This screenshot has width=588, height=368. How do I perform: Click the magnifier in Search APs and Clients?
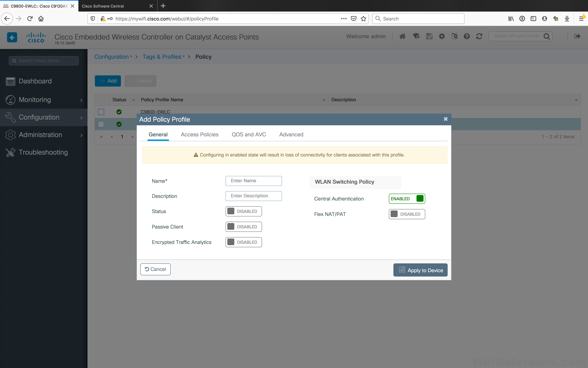(547, 36)
